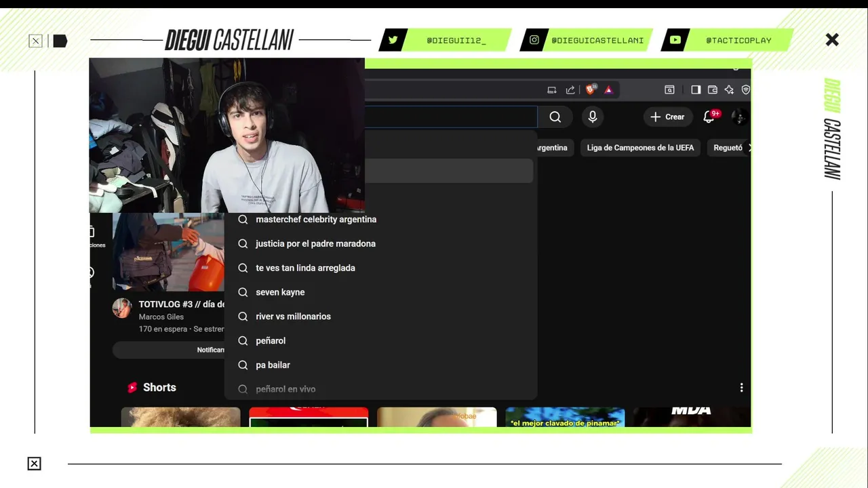Click the Brave Shields lion icon
This screenshot has width=868, height=488.
point(591,89)
